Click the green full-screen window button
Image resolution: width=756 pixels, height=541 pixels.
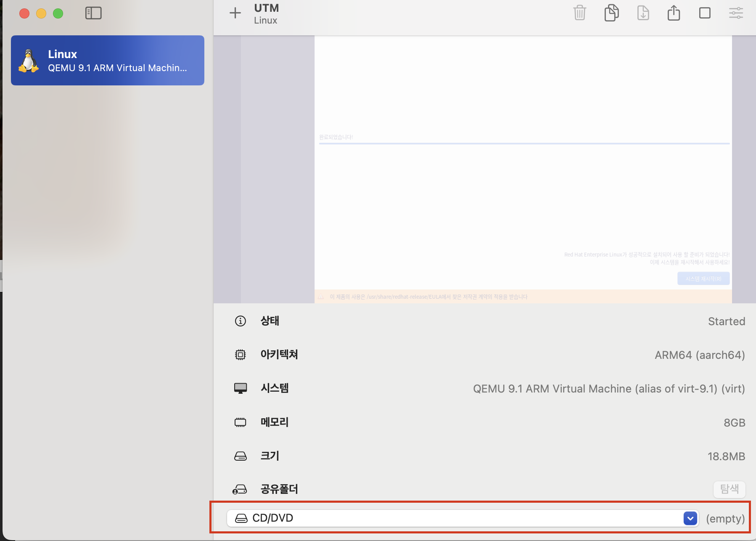tap(58, 13)
